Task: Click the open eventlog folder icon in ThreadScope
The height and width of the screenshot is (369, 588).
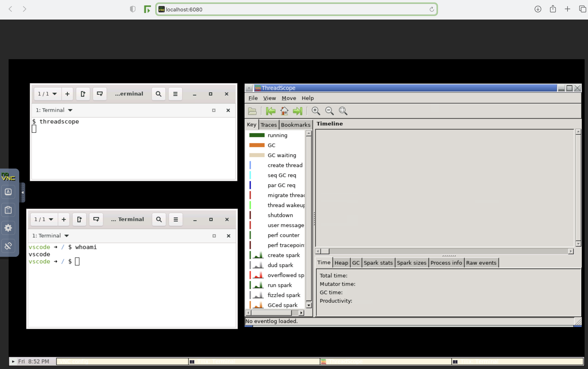Action: click(252, 111)
